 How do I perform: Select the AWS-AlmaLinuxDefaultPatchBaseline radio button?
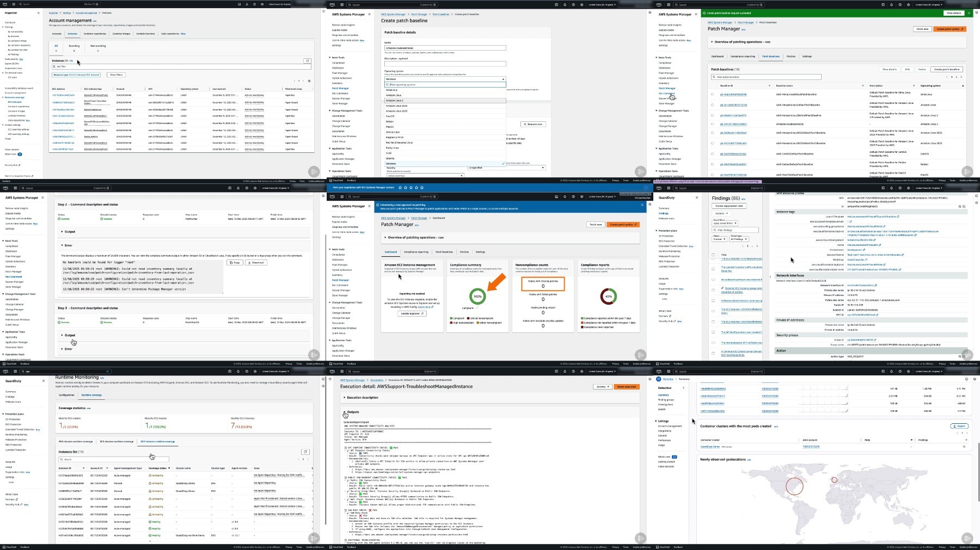coord(713,94)
